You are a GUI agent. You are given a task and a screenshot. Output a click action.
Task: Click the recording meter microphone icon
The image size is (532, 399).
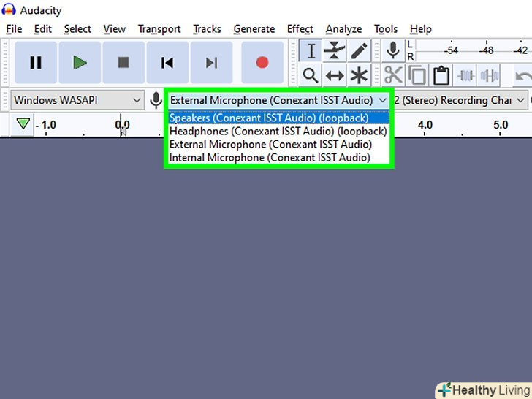click(x=393, y=51)
